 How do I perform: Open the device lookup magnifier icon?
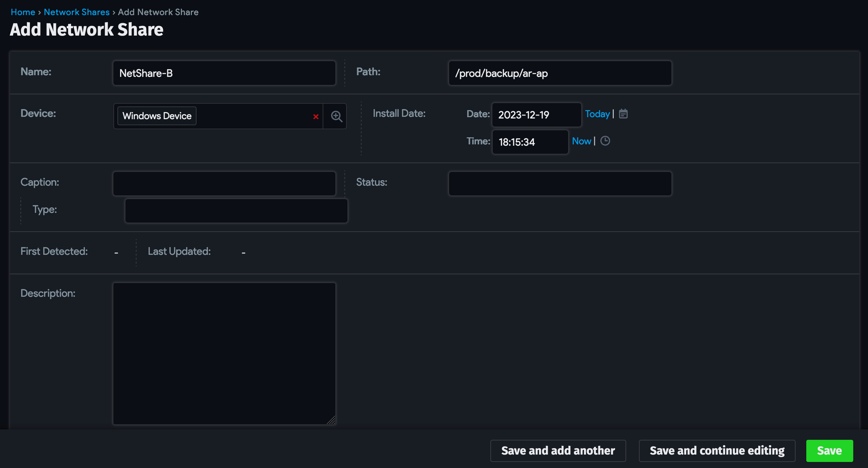[x=336, y=116]
